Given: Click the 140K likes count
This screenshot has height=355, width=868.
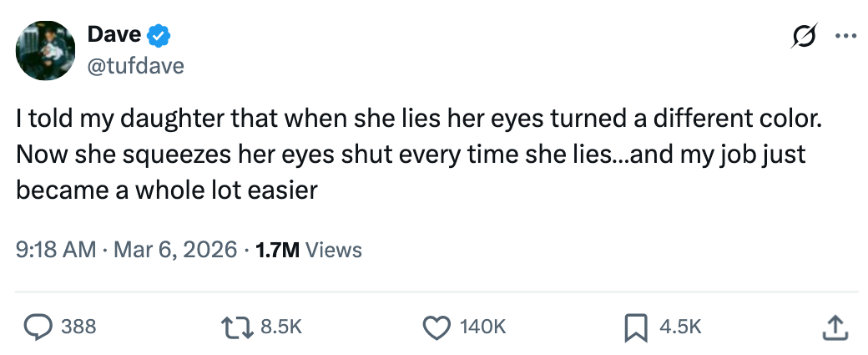Looking at the screenshot, I should click(483, 327).
